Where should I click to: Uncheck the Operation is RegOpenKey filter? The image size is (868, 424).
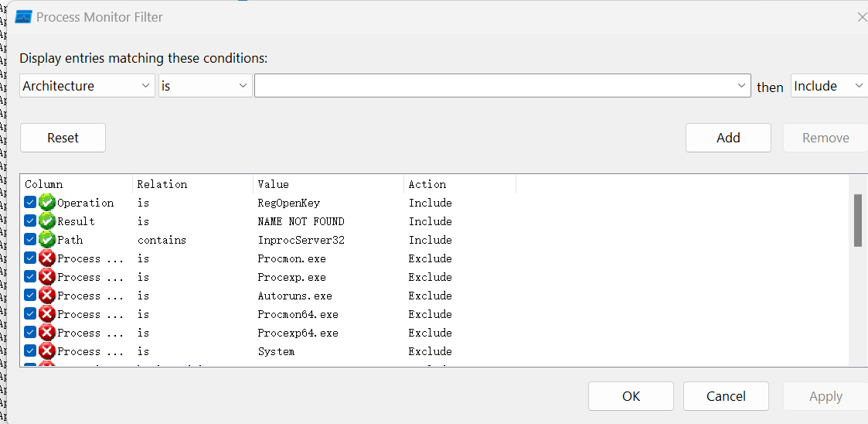pyautogui.click(x=30, y=203)
